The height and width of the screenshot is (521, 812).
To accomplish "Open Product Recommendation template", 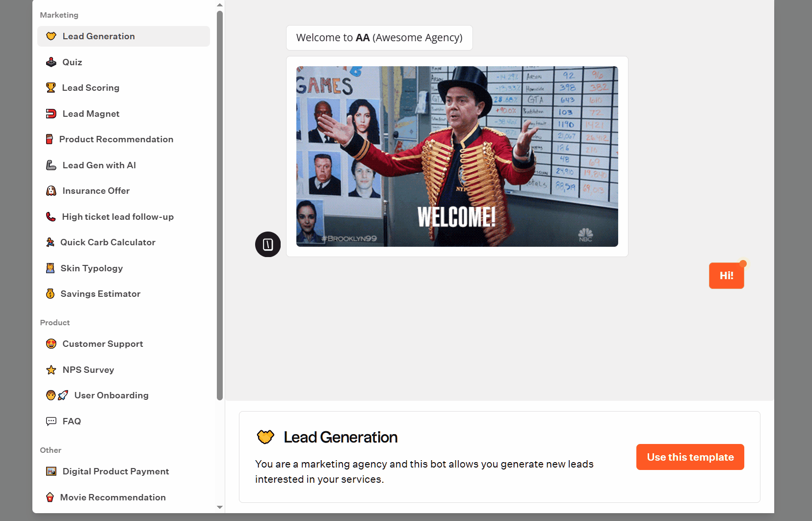I will 124,139.
